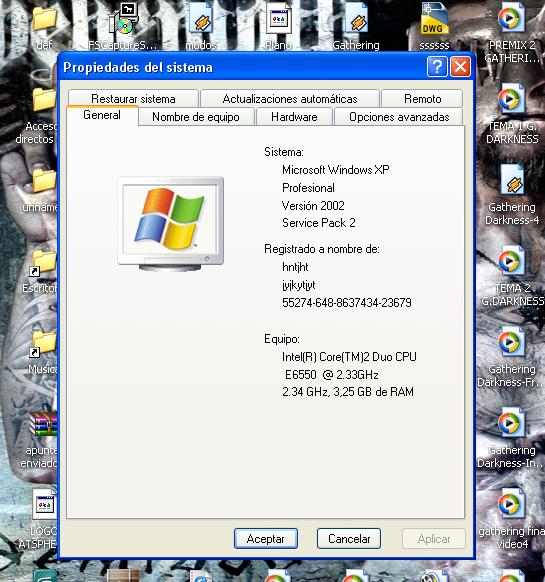Click the Aceptar button

pos(265,539)
